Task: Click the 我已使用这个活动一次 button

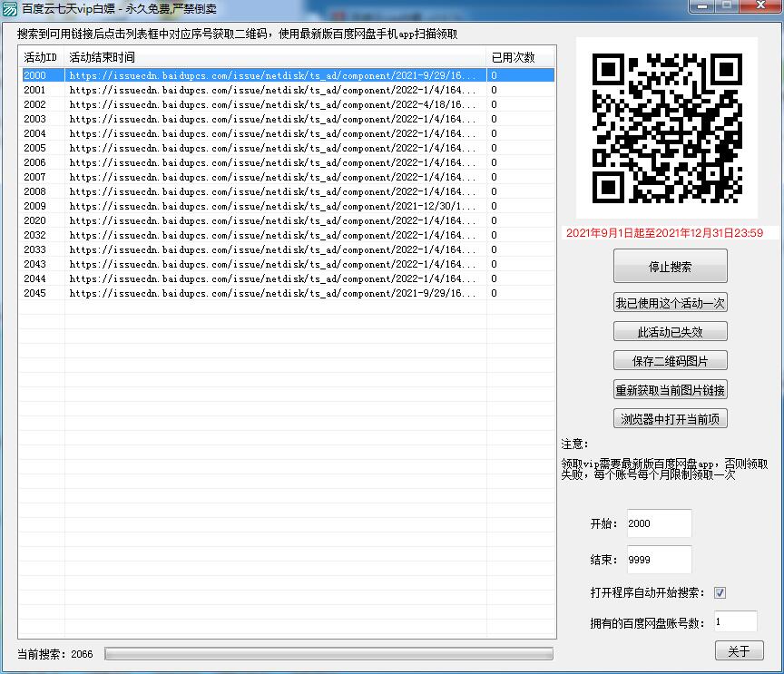Action: click(670, 302)
